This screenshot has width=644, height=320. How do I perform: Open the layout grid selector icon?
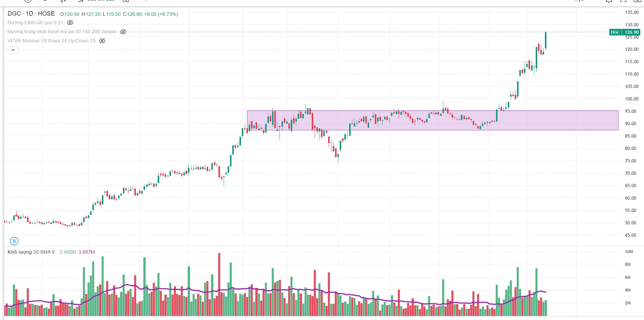(126, 1)
